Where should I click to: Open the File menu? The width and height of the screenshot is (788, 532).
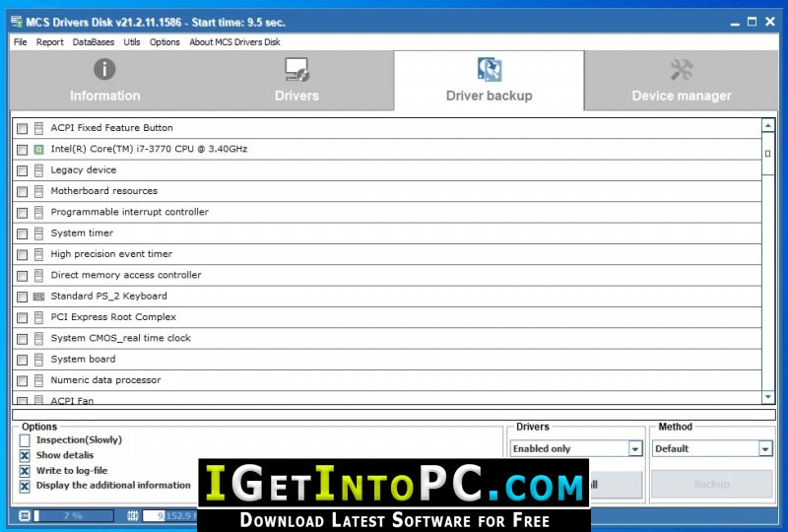(20, 42)
